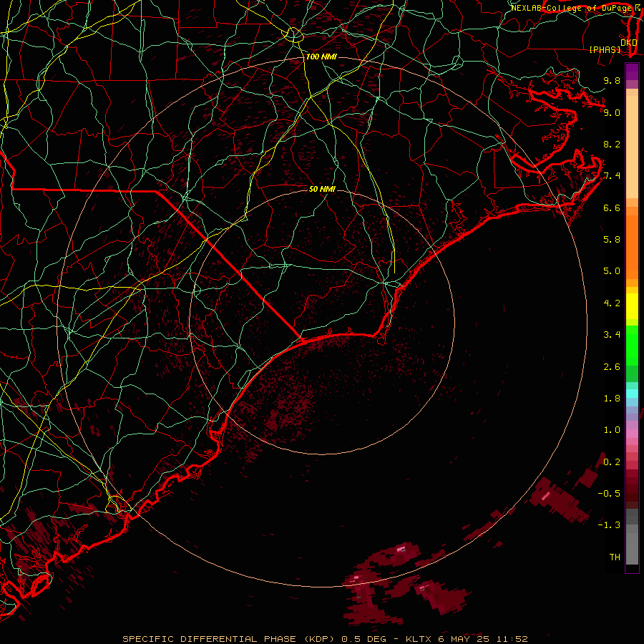Click the 100 NMI range ring label
This screenshot has height=644, width=644.
tap(321, 57)
